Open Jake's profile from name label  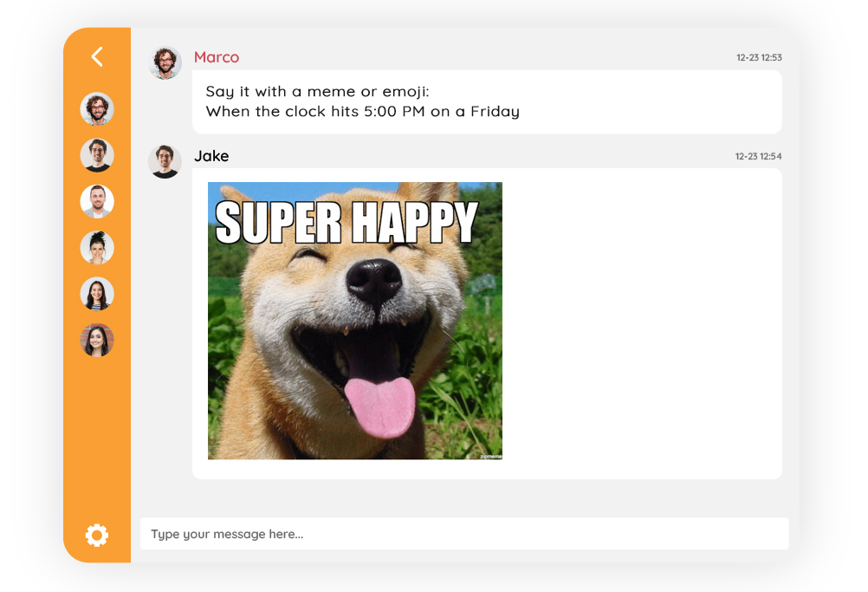[211, 156]
